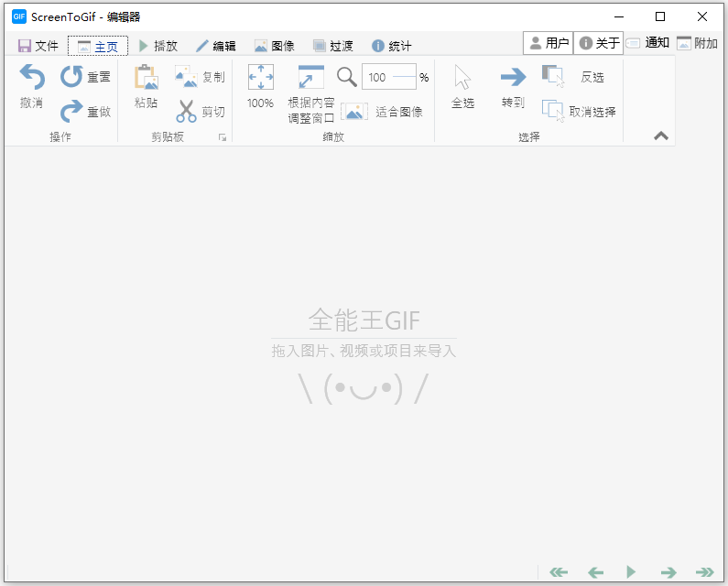The image size is (728, 586).
Task: Click the Redo (重做) arrow icon
Action: (71, 112)
